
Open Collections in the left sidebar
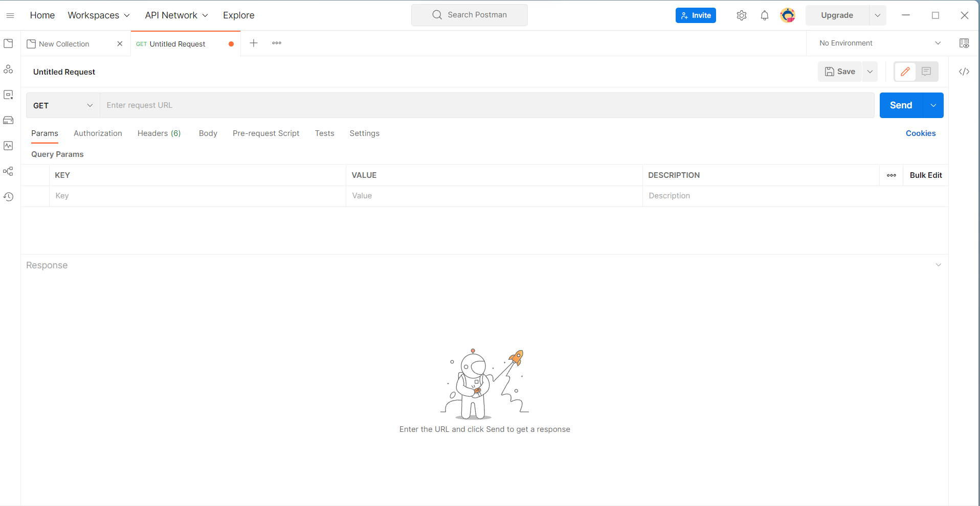pyautogui.click(x=8, y=43)
